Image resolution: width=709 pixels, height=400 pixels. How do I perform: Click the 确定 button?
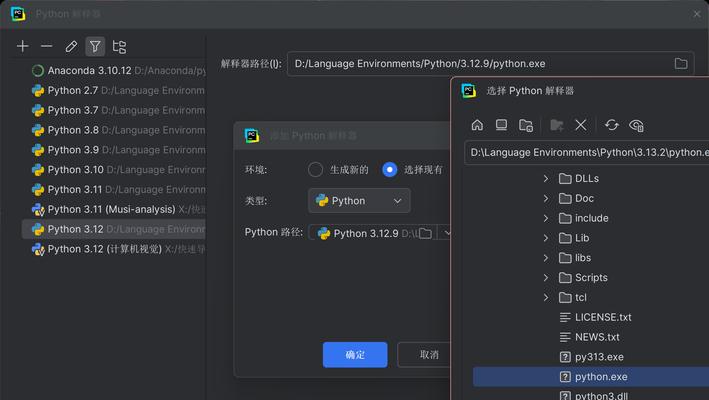[355, 355]
